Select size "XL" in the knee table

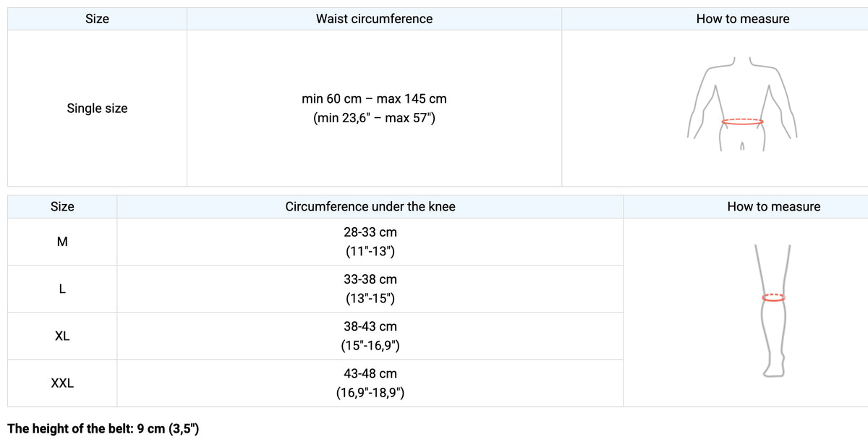pos(62,336)
